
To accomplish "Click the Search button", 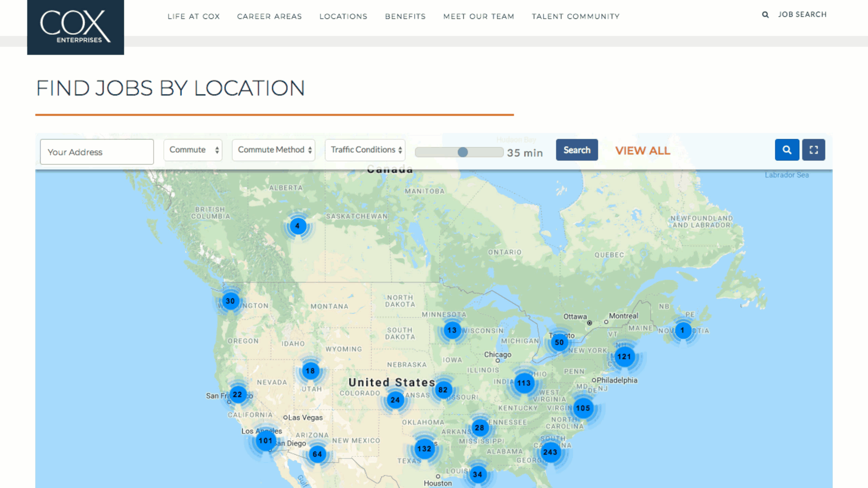I will [577, 150].
